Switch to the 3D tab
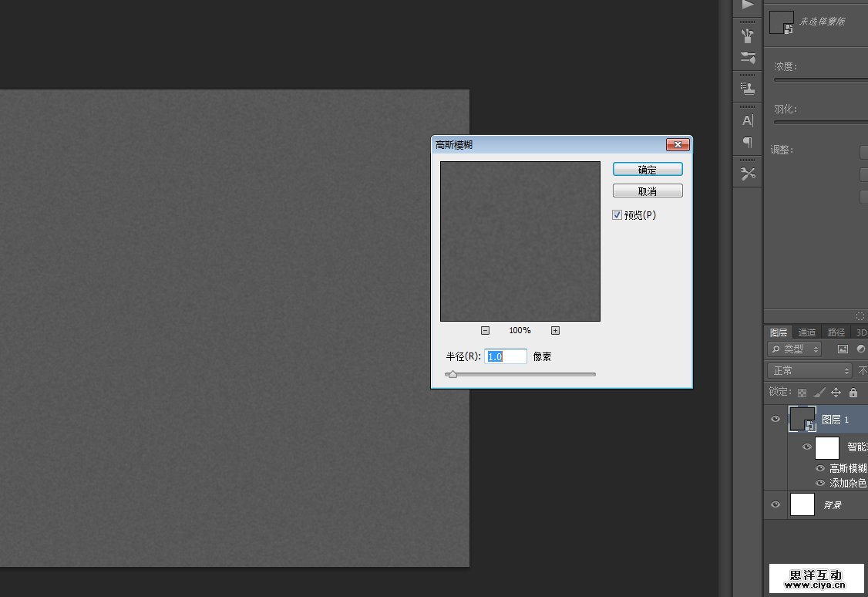Viewport: 868px width, 597px height. 861,332
